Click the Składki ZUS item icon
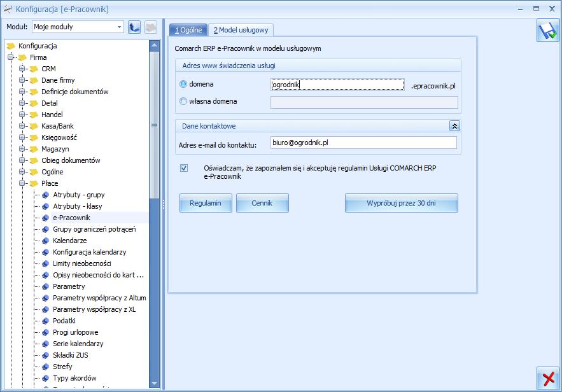 pos(46,356)
